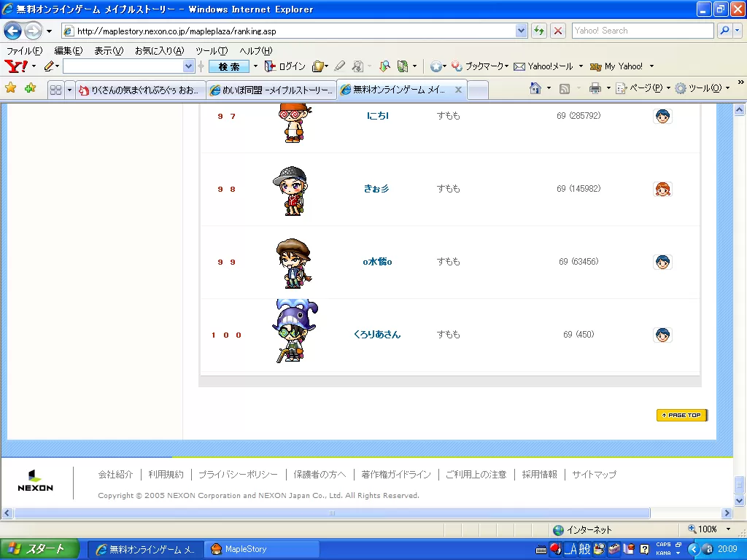This screenshot has width=747, height=560.
Task: Click the ログイン toolbar button
Action: [x=285, y=66]
